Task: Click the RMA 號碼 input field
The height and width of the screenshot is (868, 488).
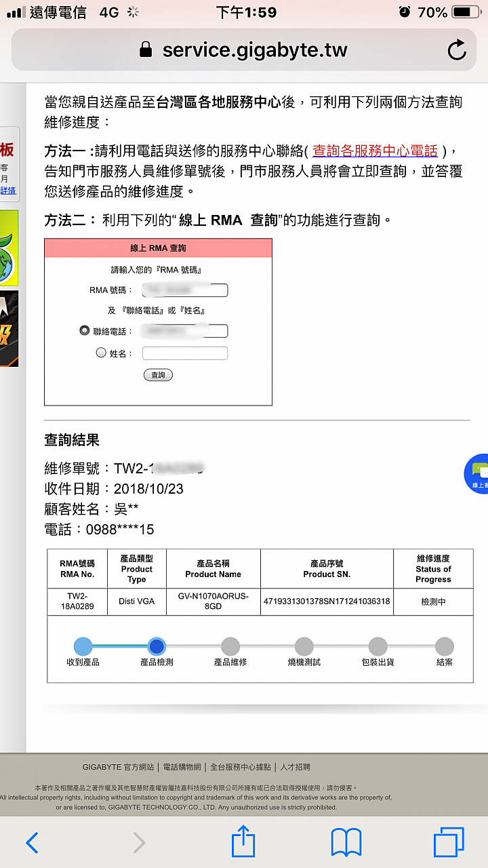Action: pyautogui.click(x=184, y=290)
